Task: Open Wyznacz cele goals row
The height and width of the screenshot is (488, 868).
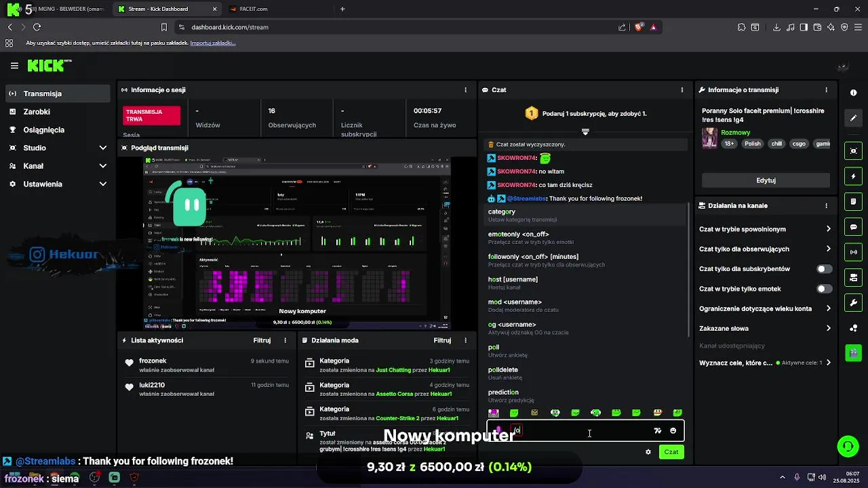Action: (x=765, y=363)
